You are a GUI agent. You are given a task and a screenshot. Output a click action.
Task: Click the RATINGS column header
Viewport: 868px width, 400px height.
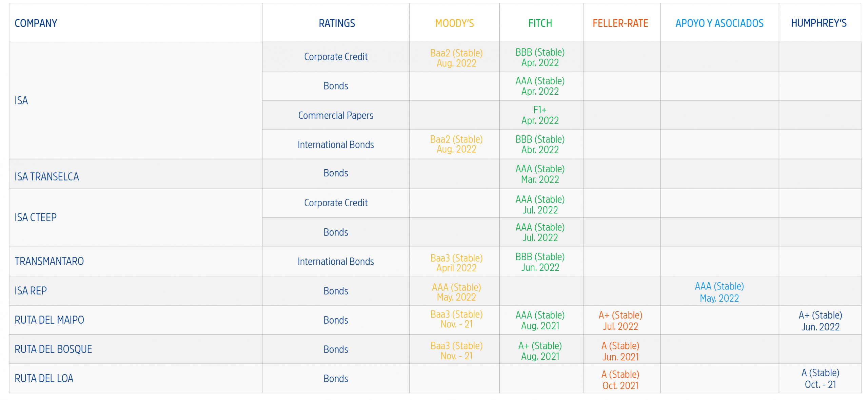[337, 23]
